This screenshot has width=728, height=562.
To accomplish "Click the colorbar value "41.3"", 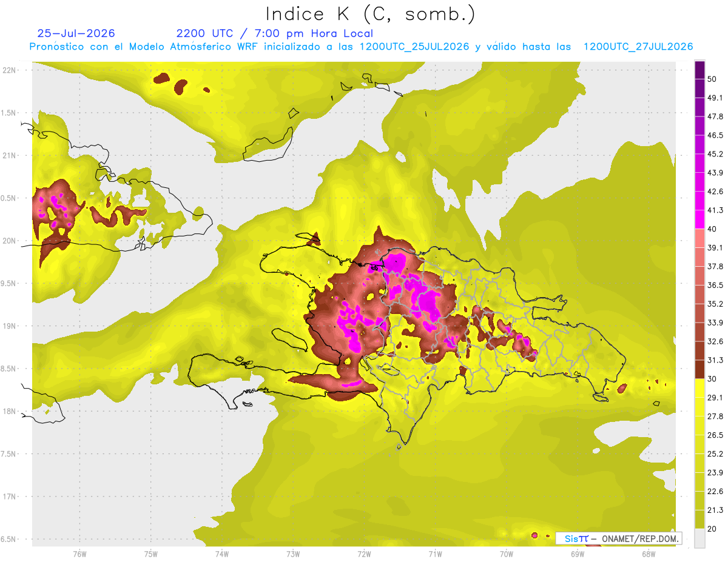I will (x=715, y=210).
